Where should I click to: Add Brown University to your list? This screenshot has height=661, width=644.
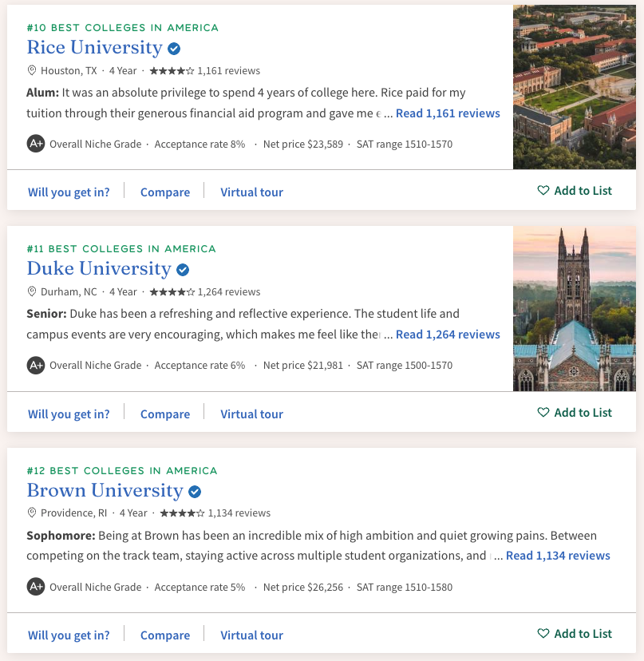(x=575, y=634)
